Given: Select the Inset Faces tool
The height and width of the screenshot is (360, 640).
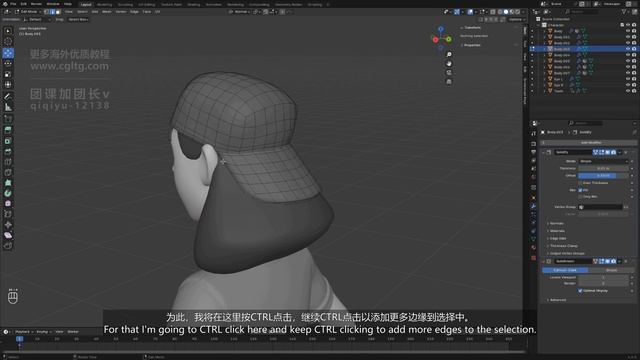Looking at the screenshot, I should click(x=8, y=141).
